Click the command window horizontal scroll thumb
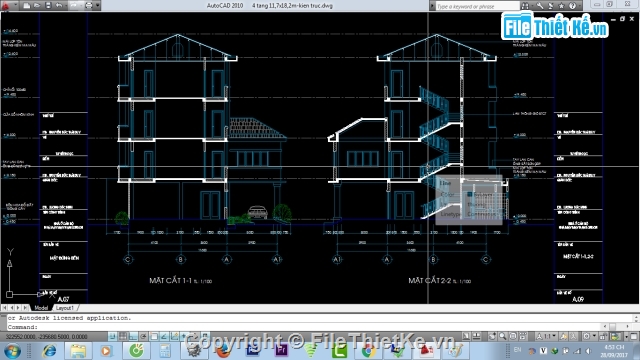Image resolution: width=640 pixels, height=360 pixels. click(x=613, y=327)
